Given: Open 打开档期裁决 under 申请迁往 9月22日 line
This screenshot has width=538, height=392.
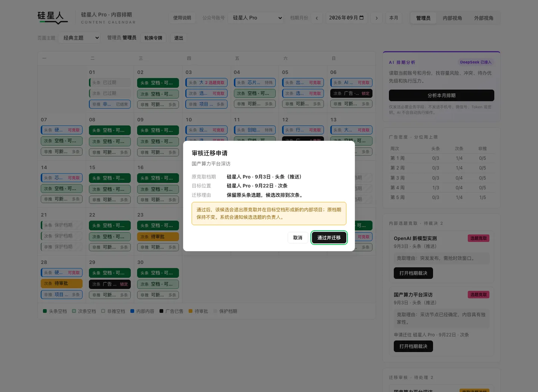Looking at the screenshot, I should 413,346.
